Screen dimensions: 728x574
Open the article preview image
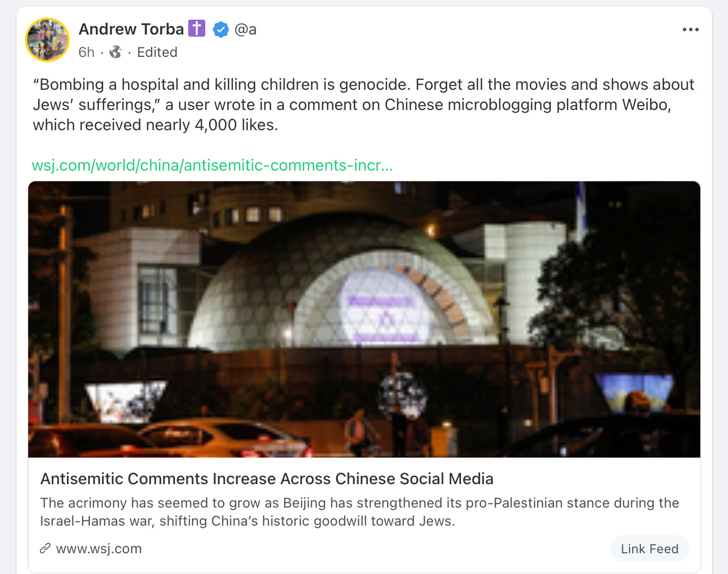click(x=364, y=319)
